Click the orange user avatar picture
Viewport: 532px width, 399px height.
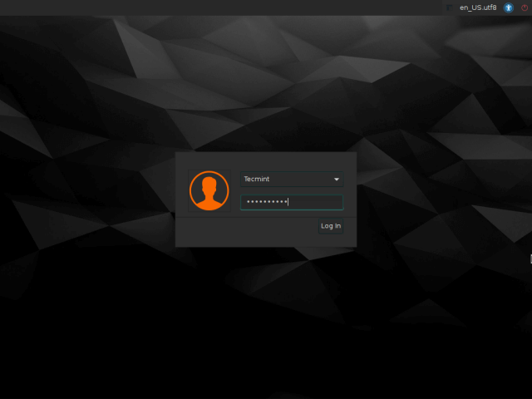coord(209,190)
